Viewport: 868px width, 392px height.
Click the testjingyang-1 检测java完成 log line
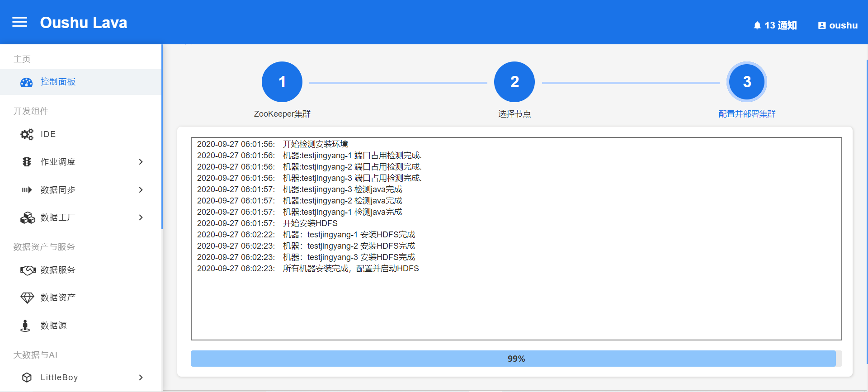click(300, 212)
